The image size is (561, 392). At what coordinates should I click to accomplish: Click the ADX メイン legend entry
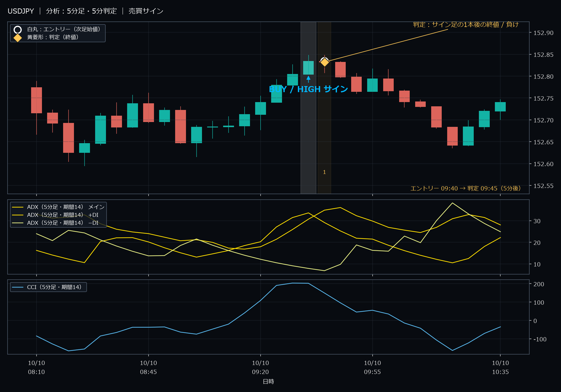coord(58,207)
